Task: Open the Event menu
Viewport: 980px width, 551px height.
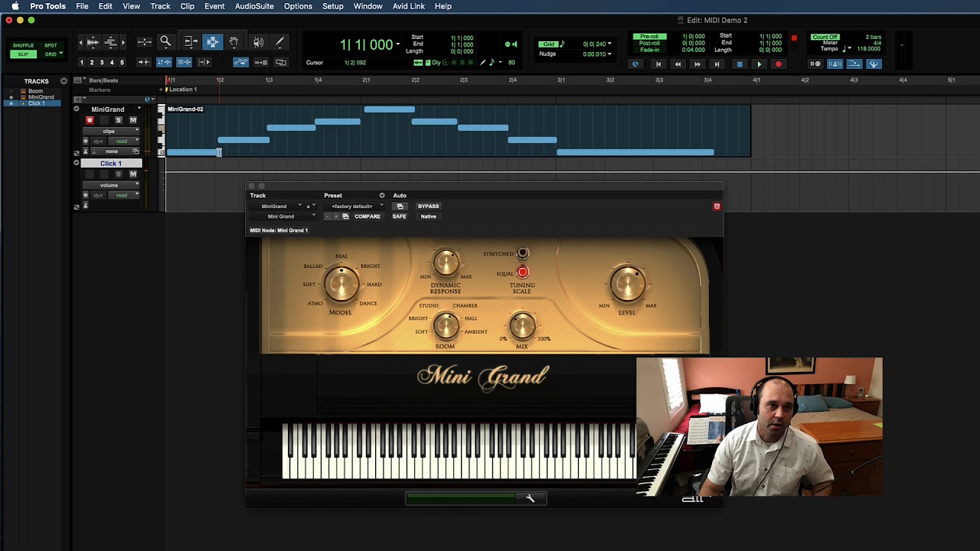Action: pyautogui.click(x=214, y=6)
